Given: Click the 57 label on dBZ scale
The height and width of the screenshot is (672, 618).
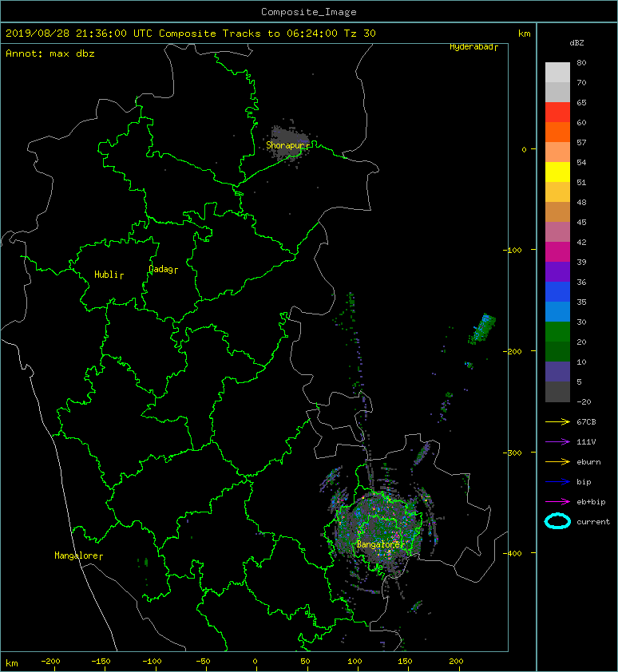Looking at the screenshot, I should (x=581, y=142).
